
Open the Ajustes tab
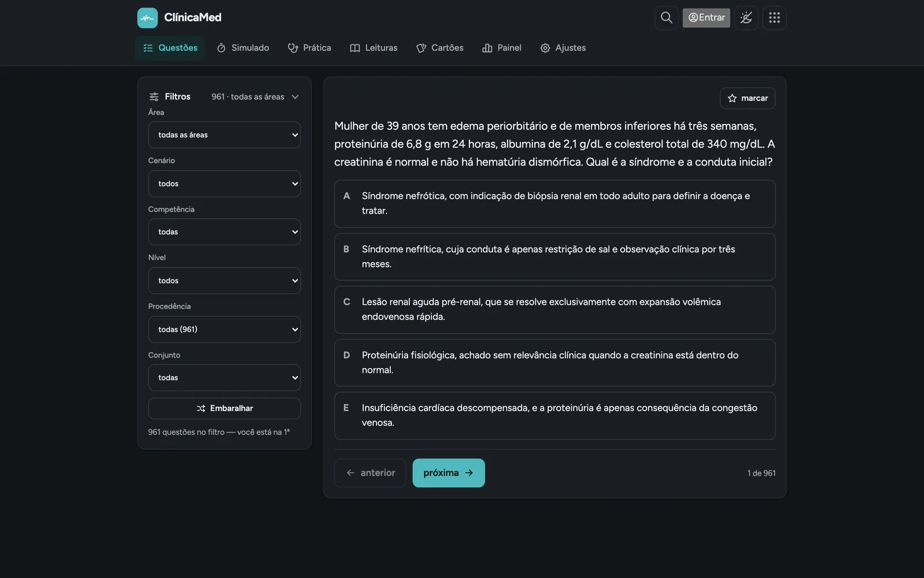(x=563, y=48)
